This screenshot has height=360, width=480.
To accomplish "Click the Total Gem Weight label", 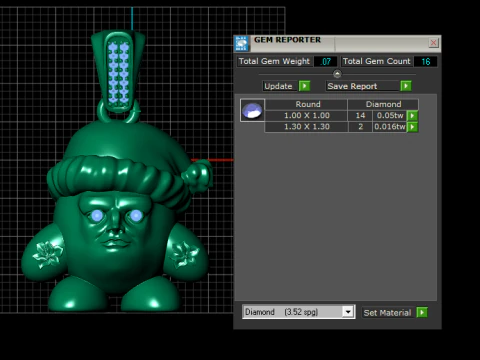I will [274, 61].
